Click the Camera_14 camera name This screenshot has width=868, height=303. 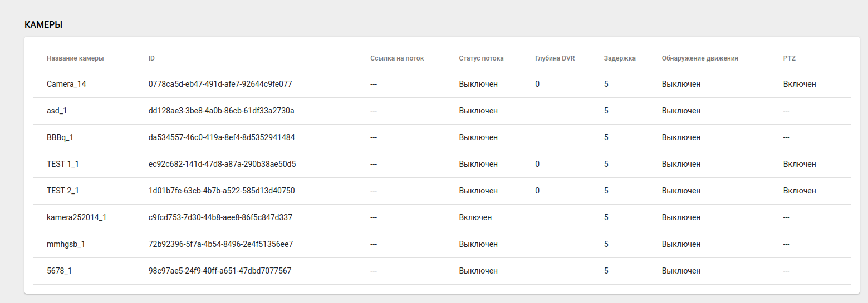point(66,84)
